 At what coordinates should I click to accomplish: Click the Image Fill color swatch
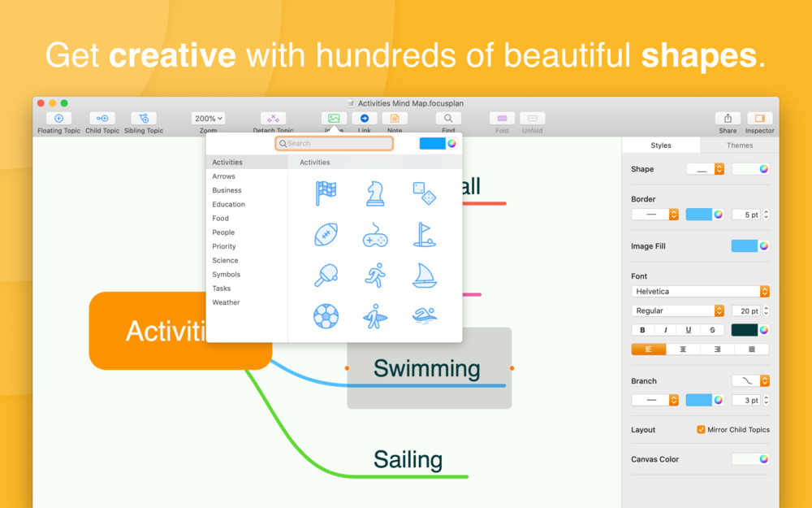tap(744, 246)
